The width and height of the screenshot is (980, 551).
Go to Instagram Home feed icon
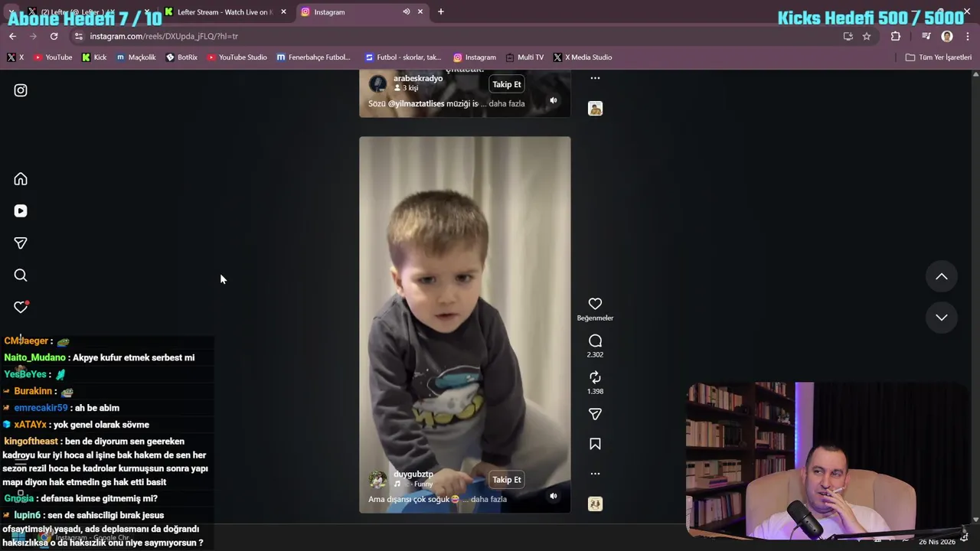(x=21, y=179)
